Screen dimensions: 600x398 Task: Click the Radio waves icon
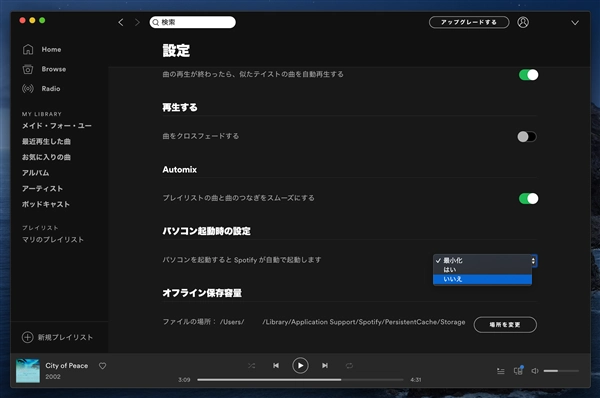28,88
